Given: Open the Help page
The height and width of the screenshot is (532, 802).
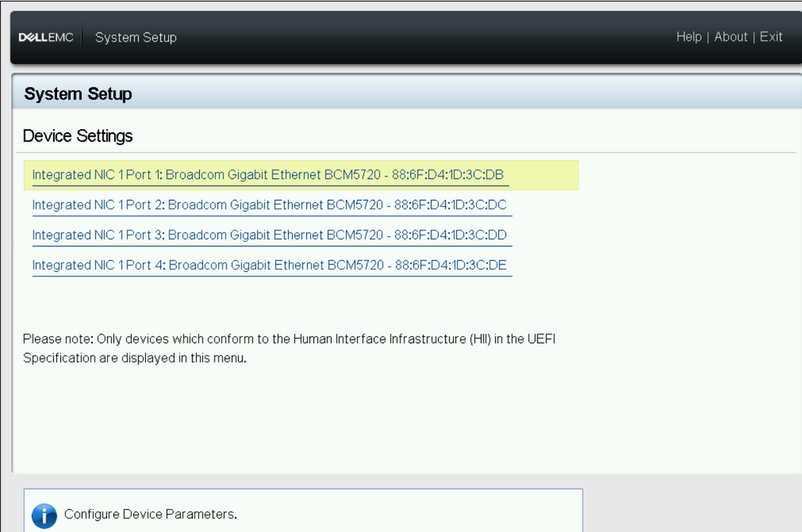Looking at the screenshot, I should [689, 36].
